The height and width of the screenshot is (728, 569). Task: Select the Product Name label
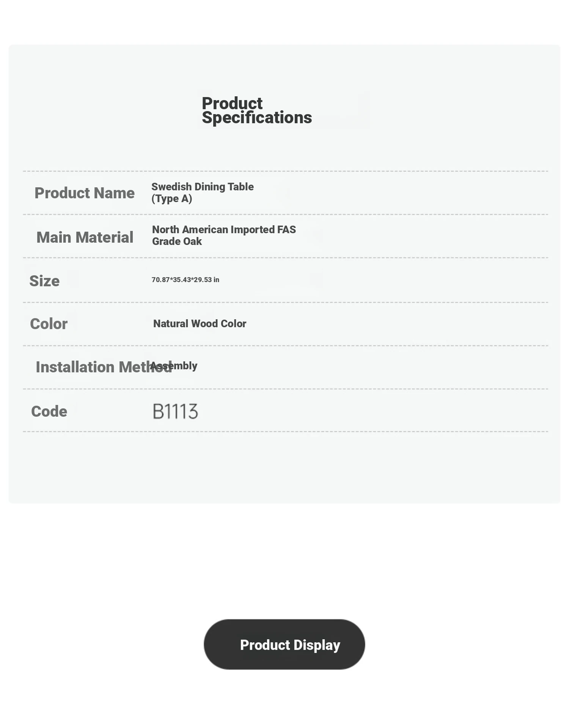pos(85,193)
